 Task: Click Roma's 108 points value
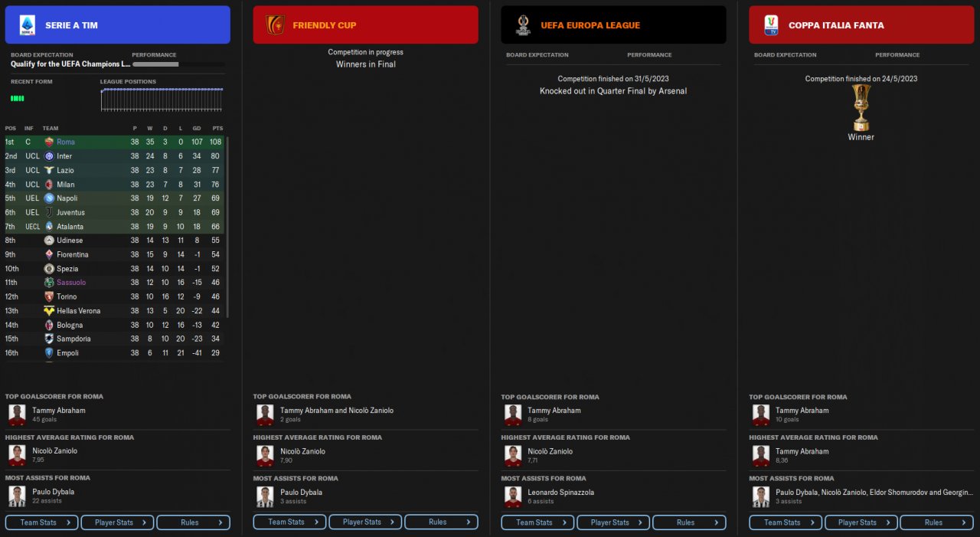(216, 142)
